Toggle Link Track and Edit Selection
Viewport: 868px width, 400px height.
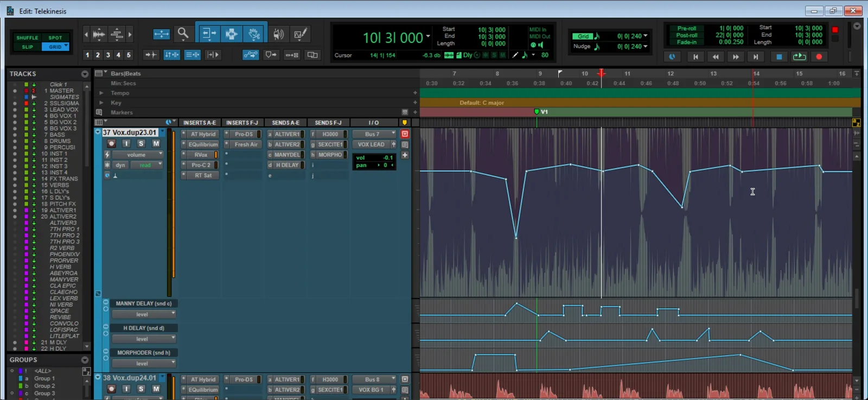(x=192, y=55)
